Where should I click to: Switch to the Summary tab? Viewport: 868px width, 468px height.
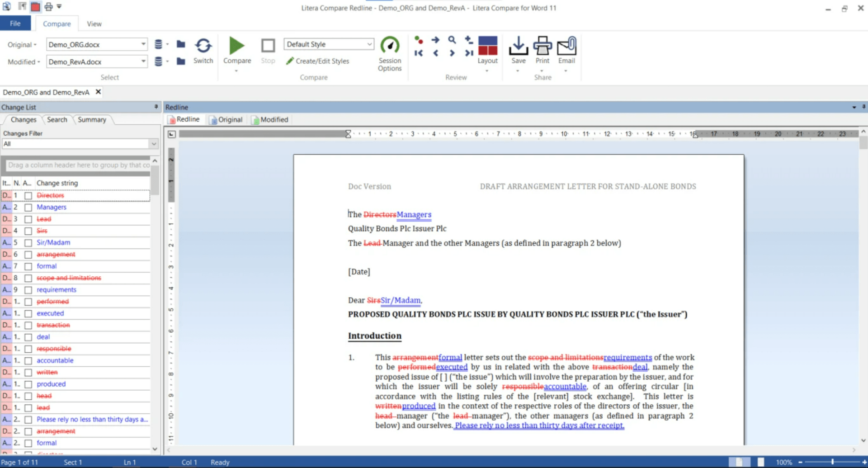click(x=92, y=119)
